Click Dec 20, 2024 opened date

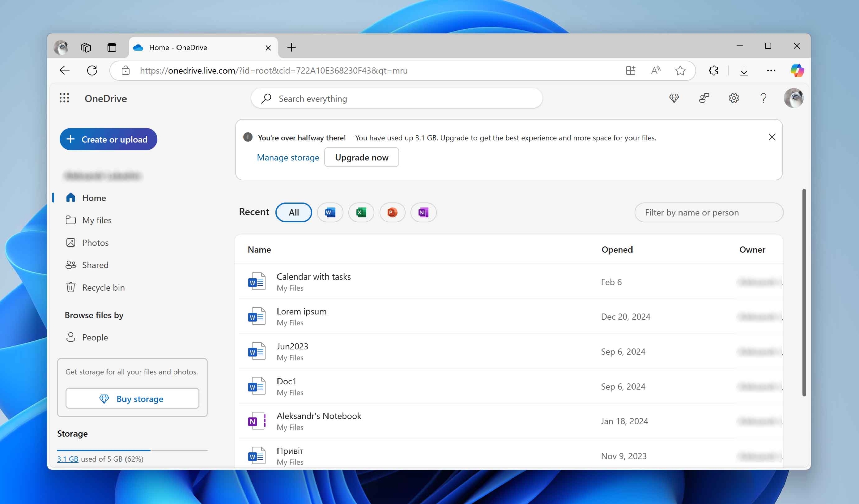625,316
